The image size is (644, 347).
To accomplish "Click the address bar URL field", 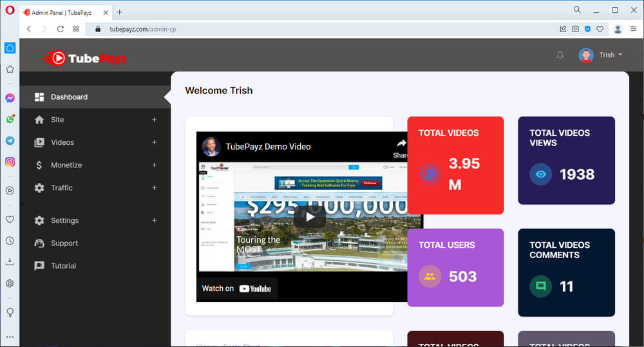I will 320,29.
